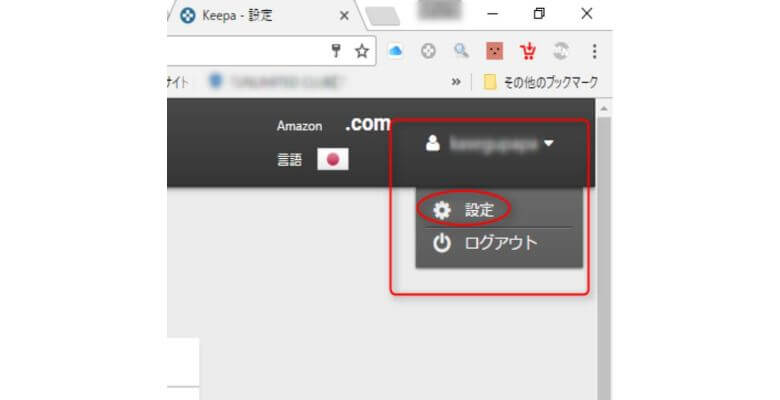Open the blue cloud extension icon
780x400 pixels.
[396, 51]
